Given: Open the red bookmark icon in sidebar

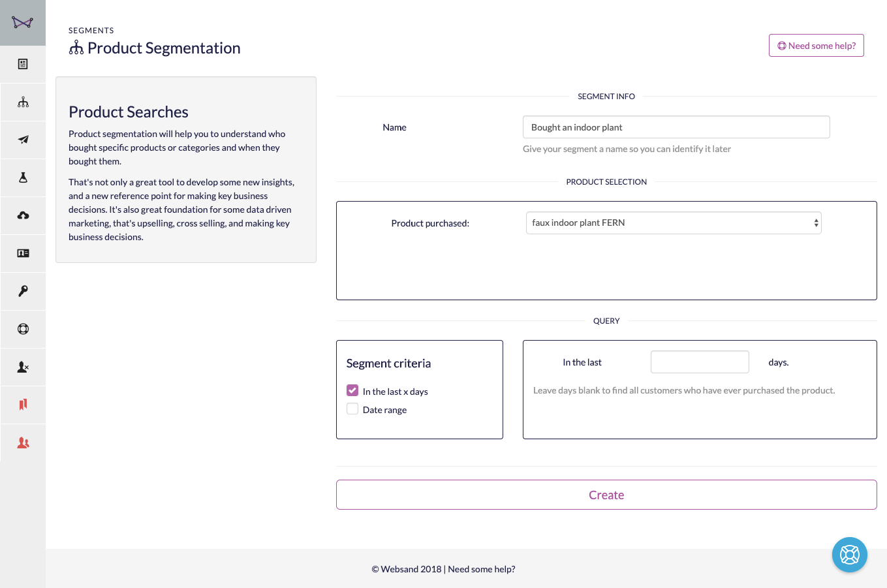Looking at the screenshot, I should (23, 405).
